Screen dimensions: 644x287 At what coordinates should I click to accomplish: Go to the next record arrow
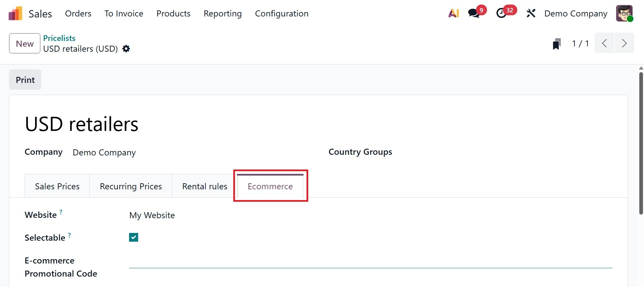pyautogui.click(x=624, y=43)
